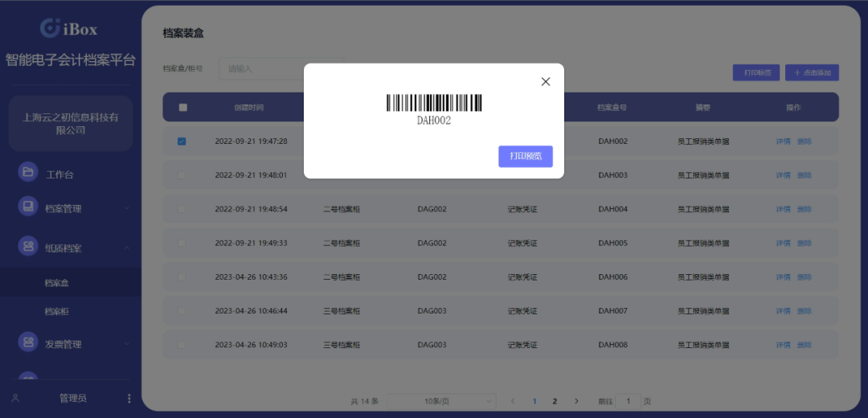Click the DAH004 box number cell
The image size is (868, 418).
point(612,209)
